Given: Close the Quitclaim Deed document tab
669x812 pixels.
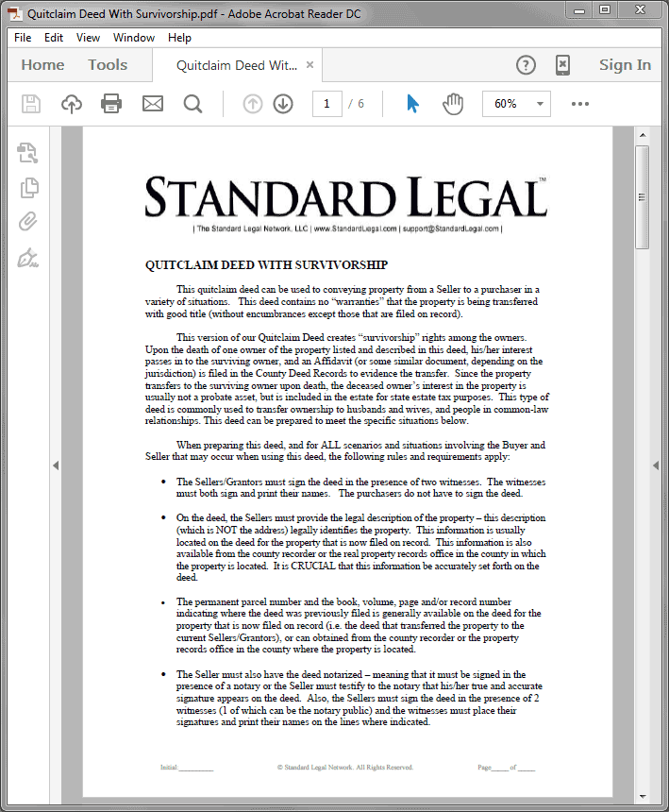Looking at the screenshot, I should pos(309,65).
